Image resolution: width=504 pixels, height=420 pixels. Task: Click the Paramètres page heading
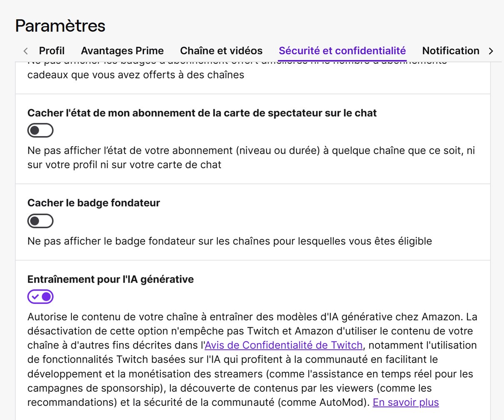pos(60,26)
